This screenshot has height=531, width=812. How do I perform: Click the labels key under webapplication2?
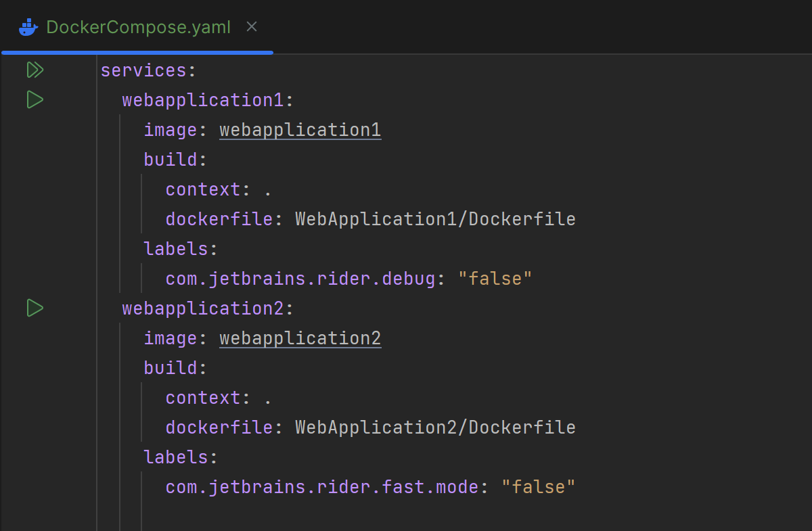[175, 457]
